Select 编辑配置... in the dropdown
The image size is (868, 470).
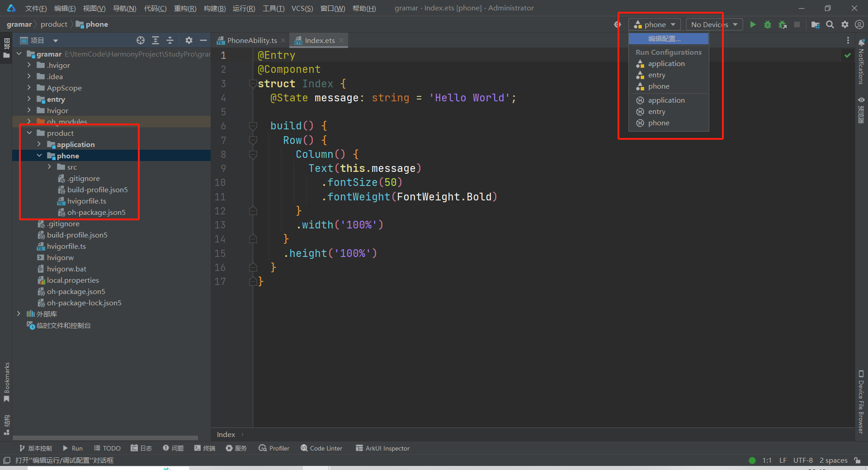point(668,39)
